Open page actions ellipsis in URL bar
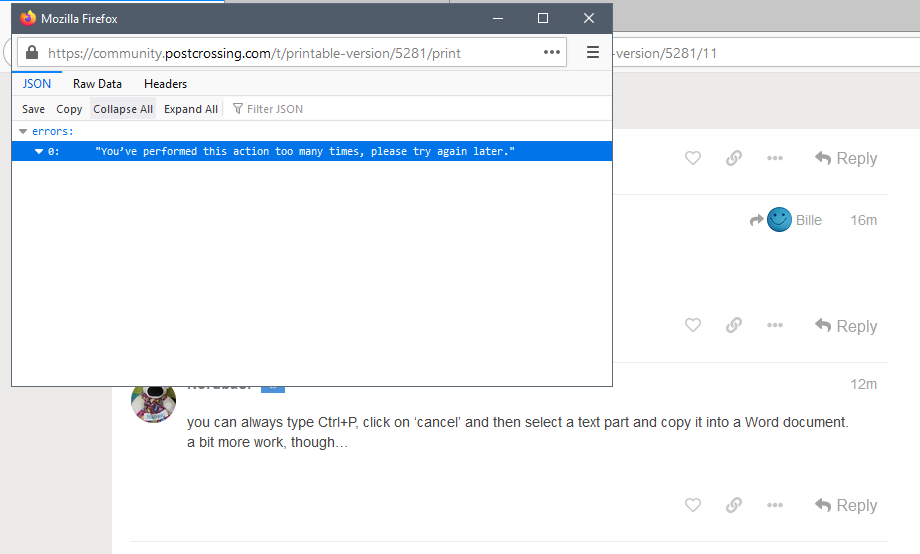 coord(552,52)
